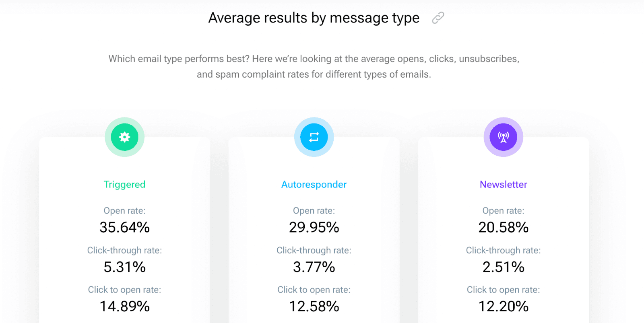Click the link chain icon beside heading
Image resolution: width=644 pixels, height=323 pixels.
[438, 18]
